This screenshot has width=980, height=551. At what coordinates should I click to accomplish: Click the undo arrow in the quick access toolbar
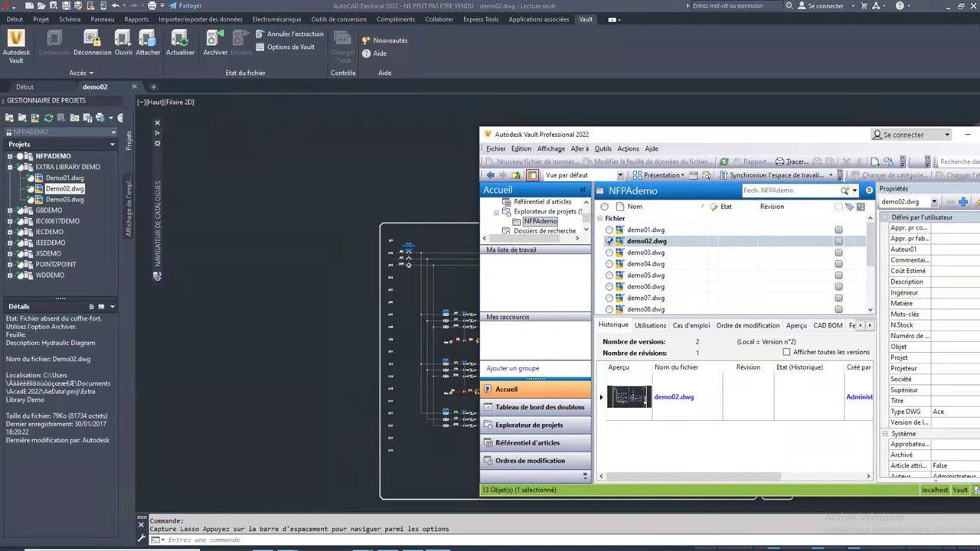point(115,6)
